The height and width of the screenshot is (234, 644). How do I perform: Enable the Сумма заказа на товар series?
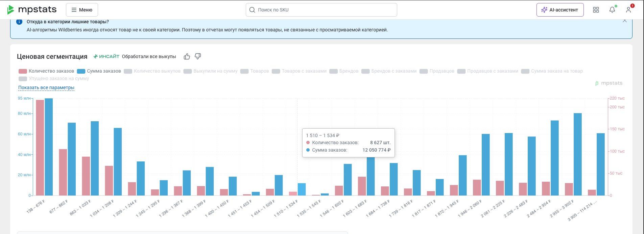[552, 71]
